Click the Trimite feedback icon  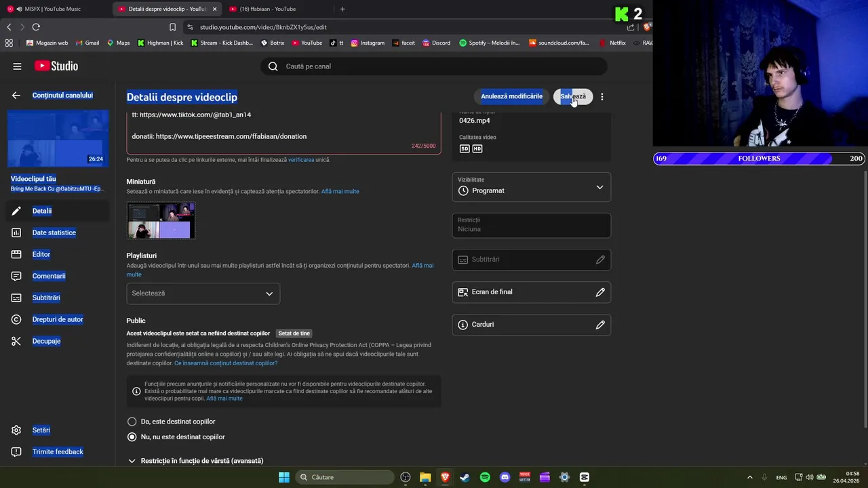[16, 452]
